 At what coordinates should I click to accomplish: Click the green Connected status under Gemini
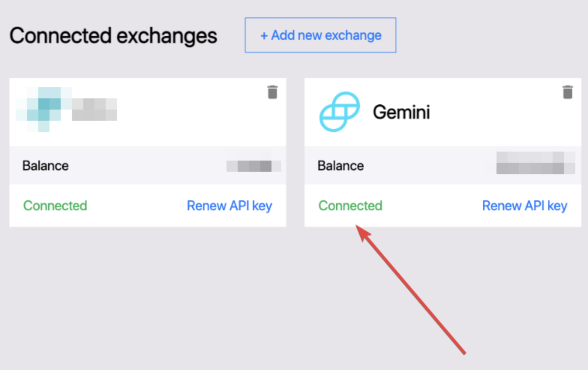(350, 206)
